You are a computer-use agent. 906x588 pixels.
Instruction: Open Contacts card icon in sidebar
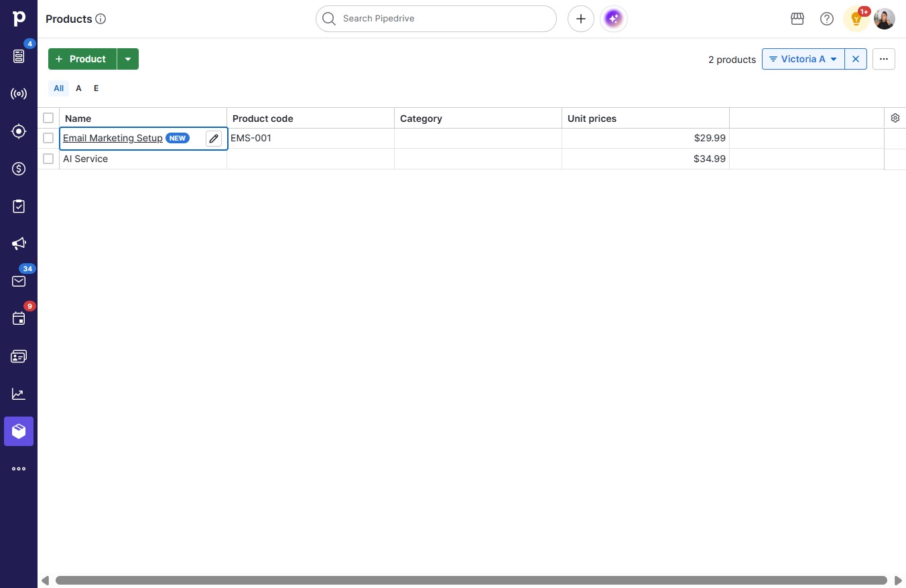tap(19, 356)
